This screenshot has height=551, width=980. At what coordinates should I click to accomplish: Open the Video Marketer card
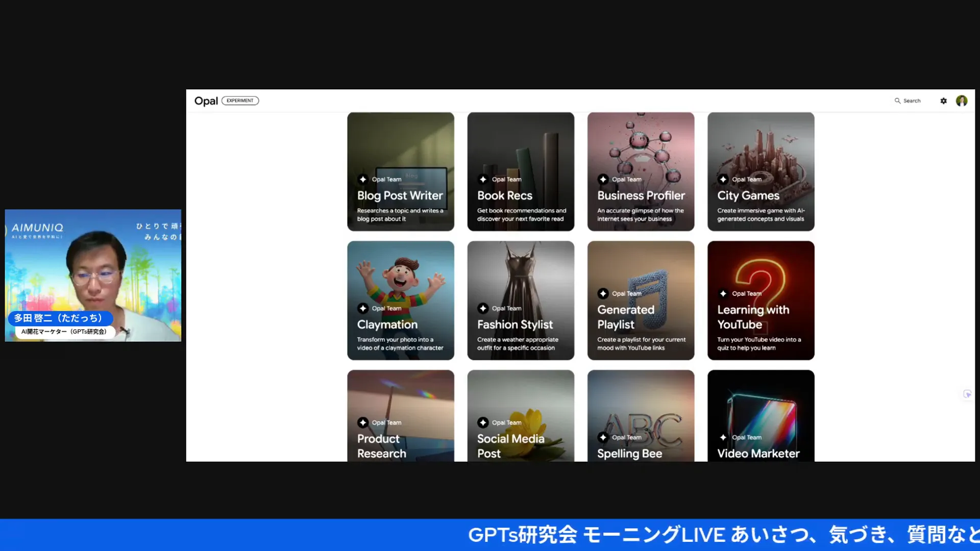click(761, 416)
